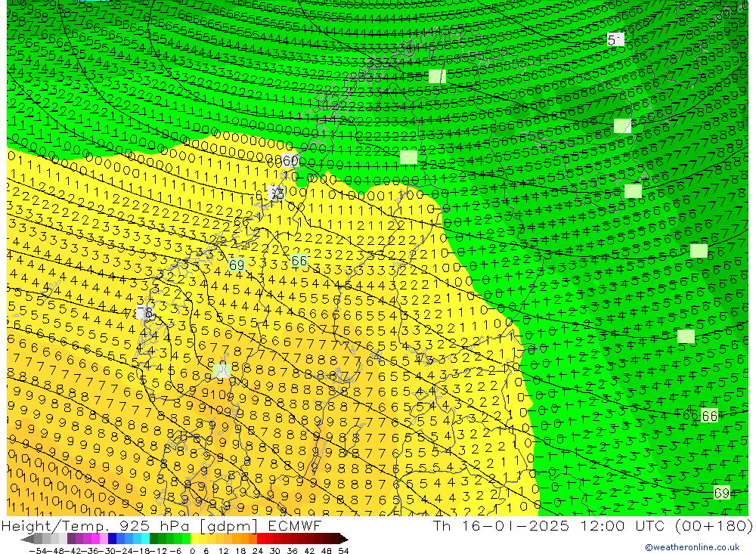Pick the dark purple legend swatch above -42
Image resolution: width=756 pixels, height=554 pixels.
pos(71,539)
